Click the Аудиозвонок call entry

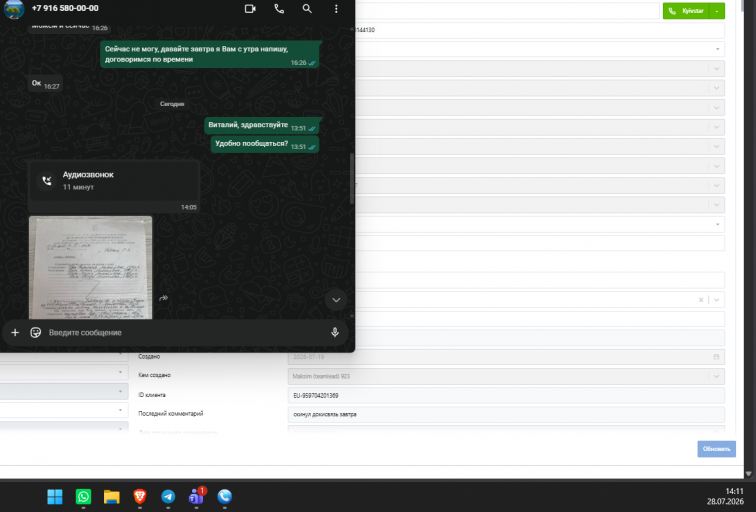pyautogui.click(x=114, y=181)
